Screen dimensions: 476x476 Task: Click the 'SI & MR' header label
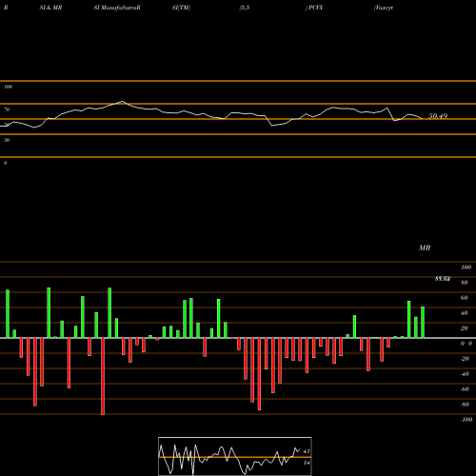(50, 8)
